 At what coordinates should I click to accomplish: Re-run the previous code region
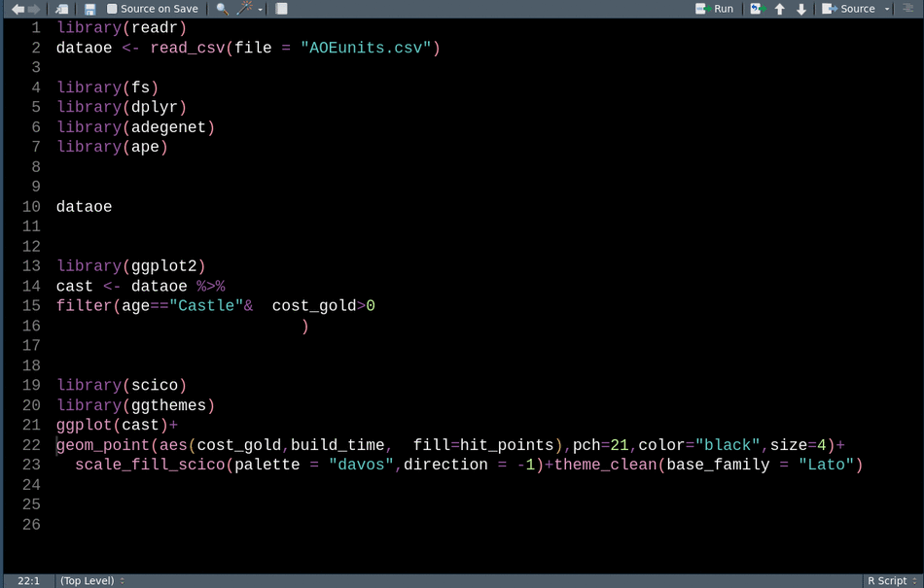(758, 9)
